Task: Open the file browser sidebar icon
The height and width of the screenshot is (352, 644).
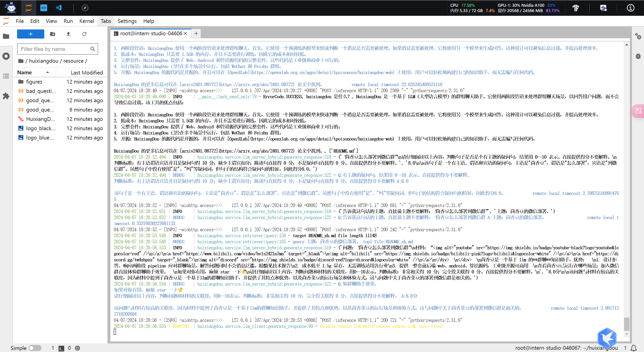Action: (x=6, y=36)
